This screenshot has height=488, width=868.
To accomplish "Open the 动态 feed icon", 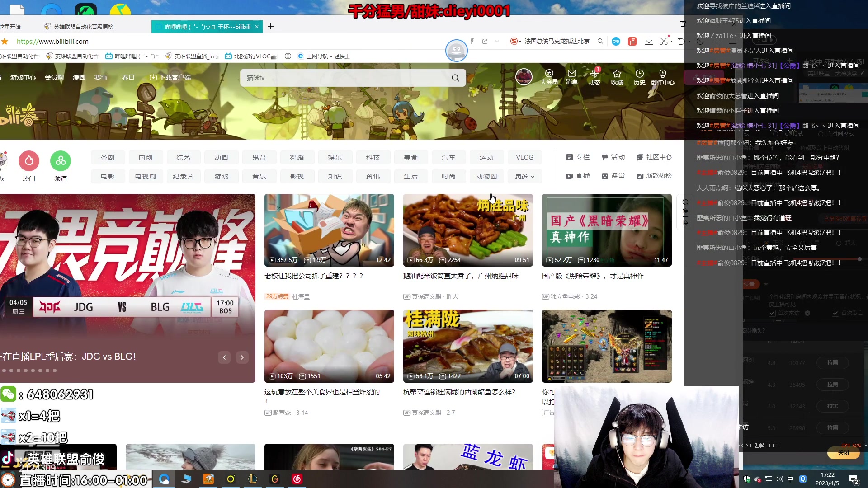I will coord(594,77).
